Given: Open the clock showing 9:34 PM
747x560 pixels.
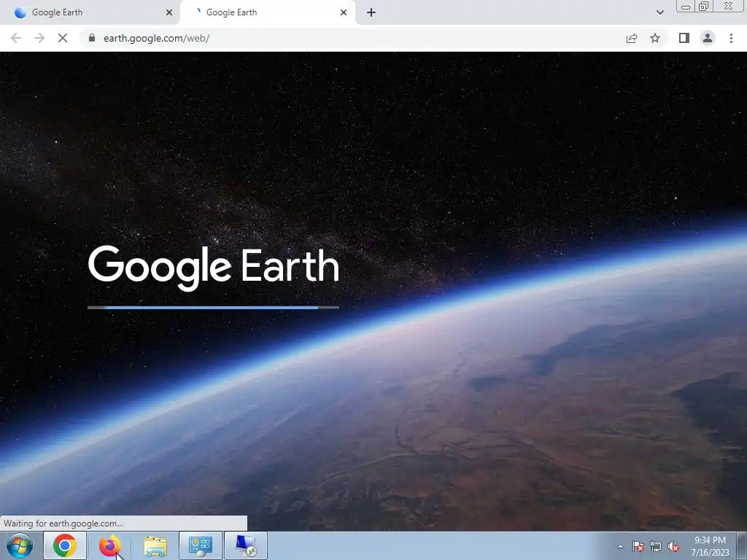Looking at the screenshot, I should point(710,545).
